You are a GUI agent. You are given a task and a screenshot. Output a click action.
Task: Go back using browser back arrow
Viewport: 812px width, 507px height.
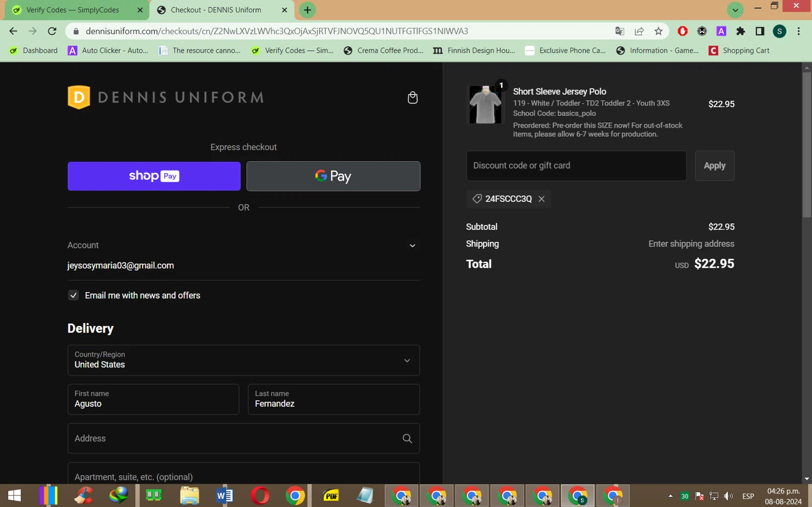(14, 31)
